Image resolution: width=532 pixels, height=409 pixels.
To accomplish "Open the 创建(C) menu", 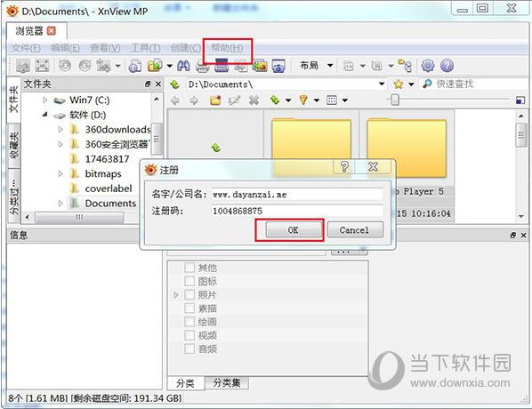I will point(186,48).
